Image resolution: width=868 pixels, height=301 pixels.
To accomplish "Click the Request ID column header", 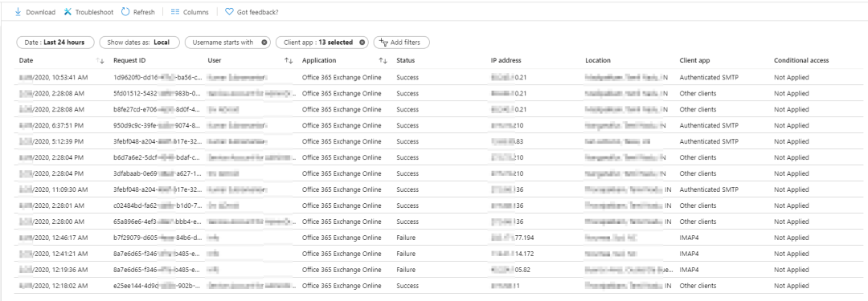I will 129,60.
